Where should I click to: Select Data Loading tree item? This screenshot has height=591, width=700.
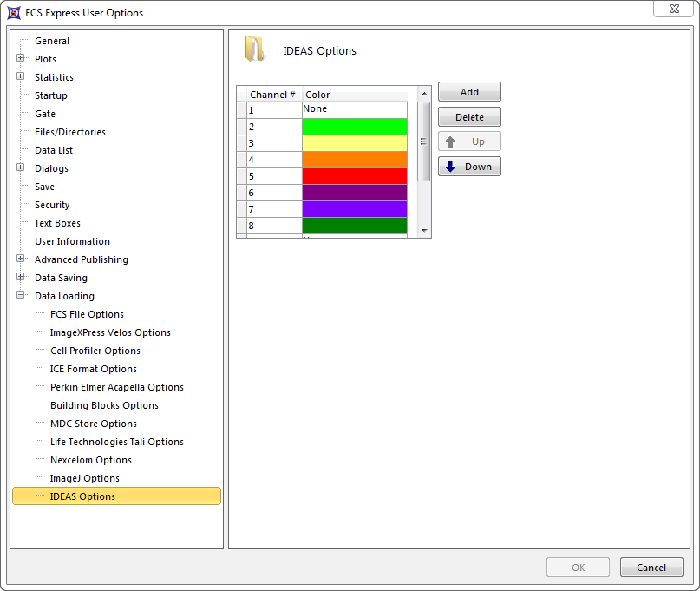(x=65, y=296)
